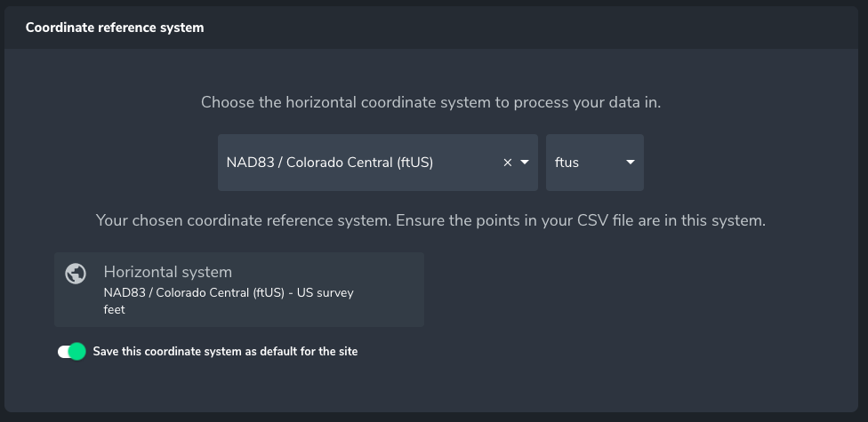This screenshot has width=868, height=422.
Task: Click the green knob of the default switch
Action: (x=77, y=352)
